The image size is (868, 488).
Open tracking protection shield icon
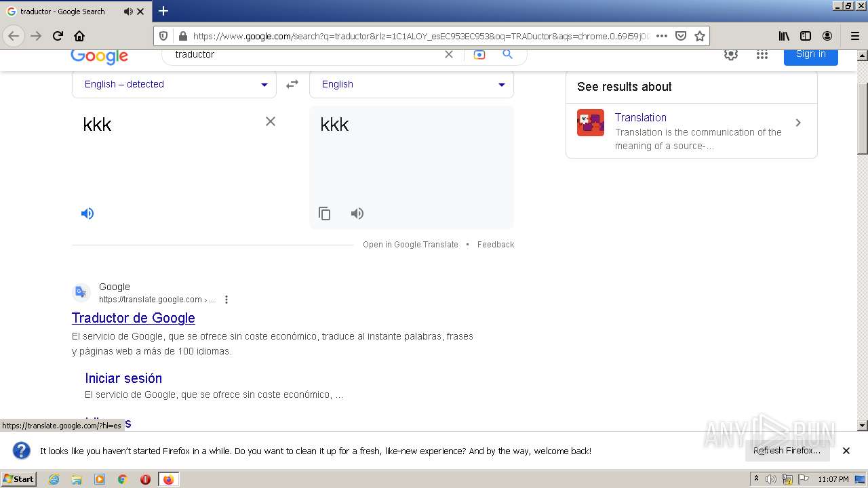coord(163,36)
